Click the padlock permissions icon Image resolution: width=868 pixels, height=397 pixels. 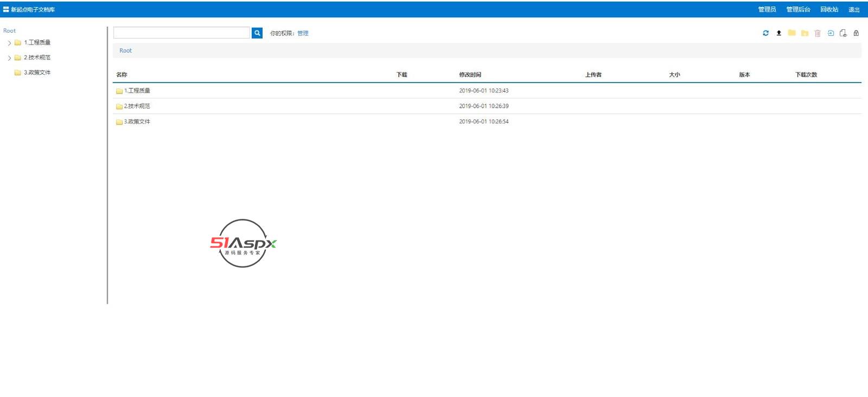[856, 33]
